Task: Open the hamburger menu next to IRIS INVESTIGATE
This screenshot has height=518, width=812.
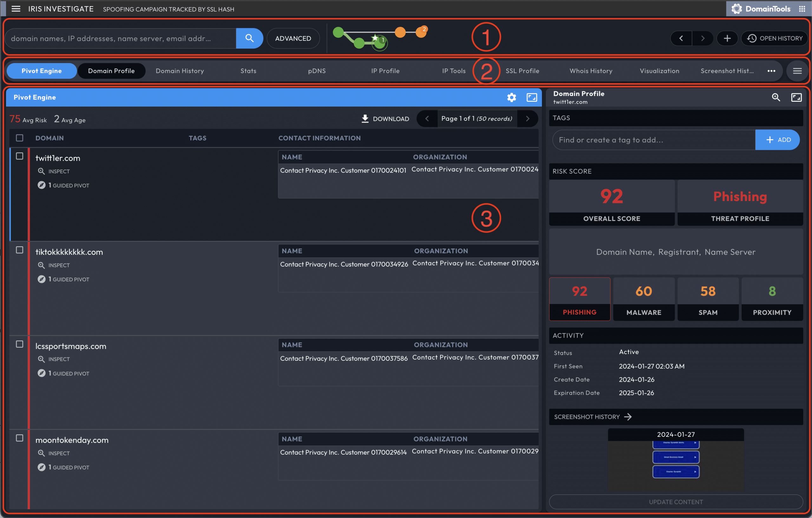Action: [16, 9]
